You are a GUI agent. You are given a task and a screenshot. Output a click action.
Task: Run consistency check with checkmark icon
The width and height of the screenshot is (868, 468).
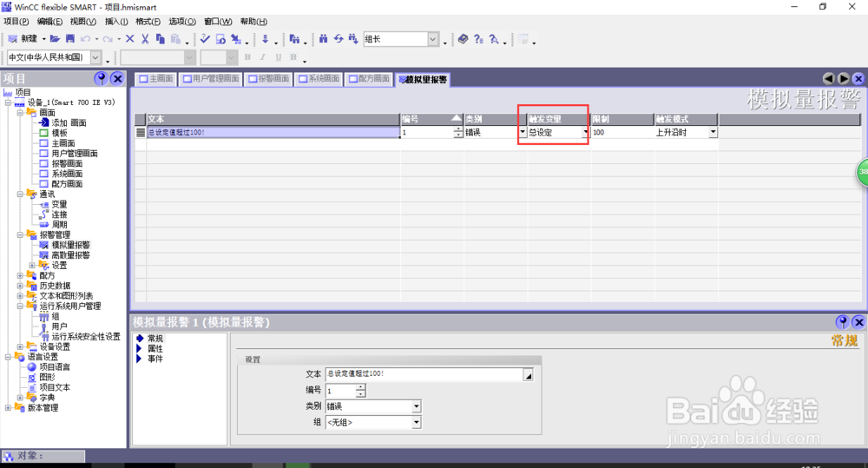coord(205,39)
